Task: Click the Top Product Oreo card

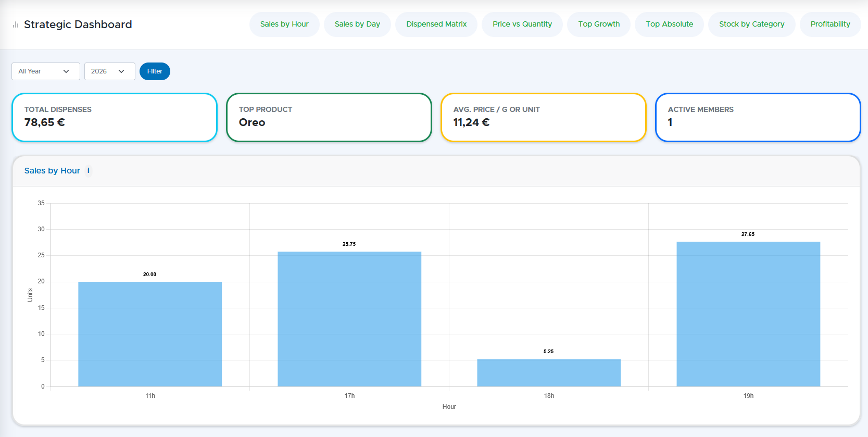Action: 329,117
